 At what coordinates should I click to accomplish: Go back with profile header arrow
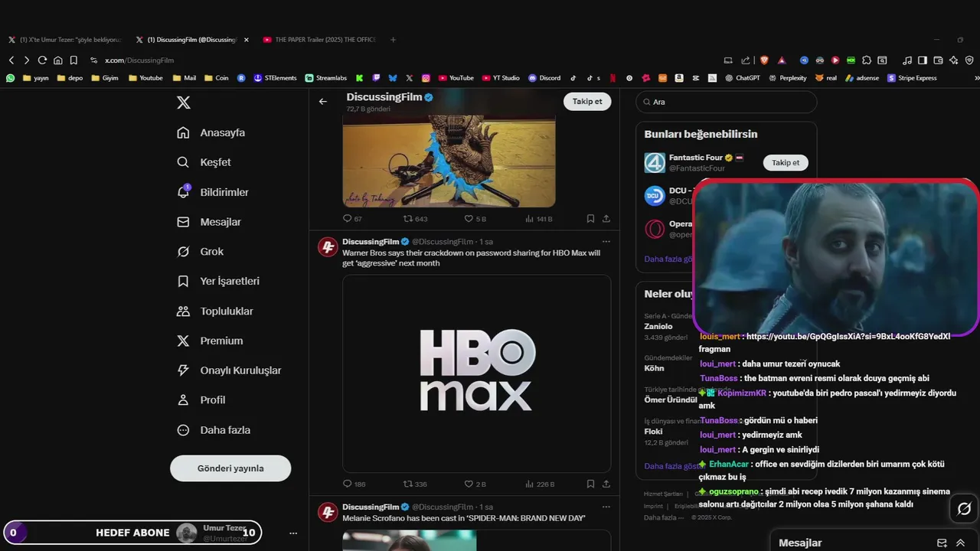323,101
